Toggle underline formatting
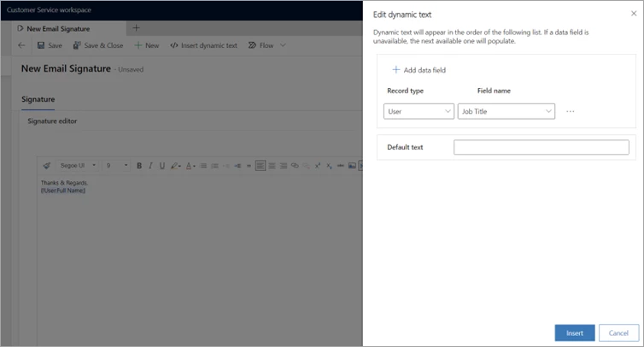The image size is (644, 347). point(162,166)
